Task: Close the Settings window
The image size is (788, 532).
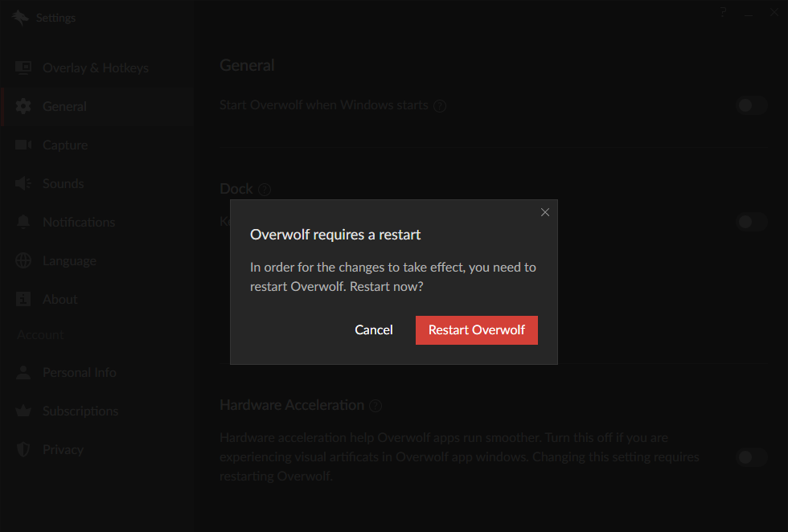Action: (774, 13)
